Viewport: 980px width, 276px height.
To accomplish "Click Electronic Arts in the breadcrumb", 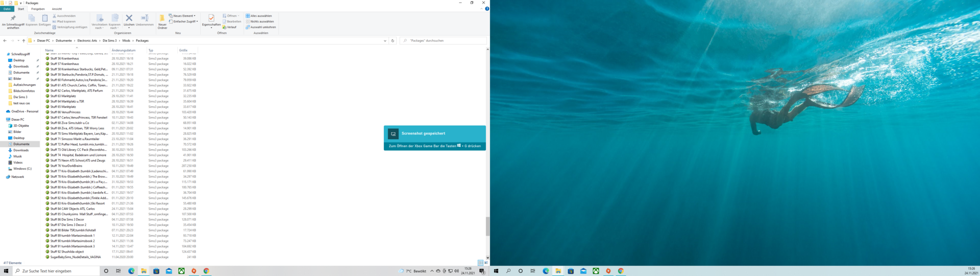I will click(x=87, y=40).
